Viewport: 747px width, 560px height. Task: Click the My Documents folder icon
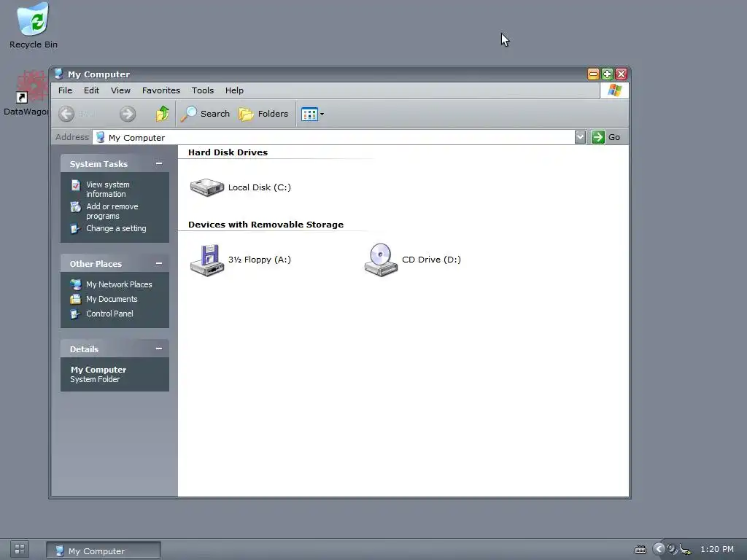click(x=76, y=299)
